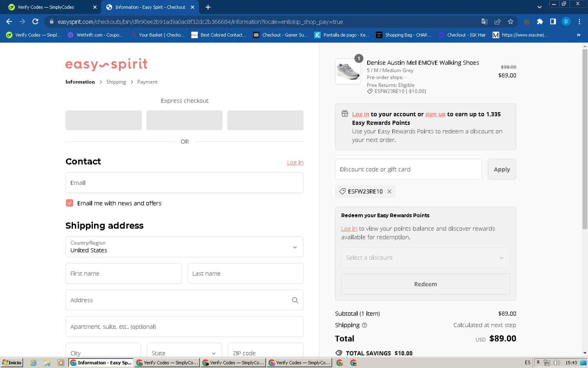The image size is (588, 368).
Task: Open the Wethrift.com bookmark
Action: point(95,35)
